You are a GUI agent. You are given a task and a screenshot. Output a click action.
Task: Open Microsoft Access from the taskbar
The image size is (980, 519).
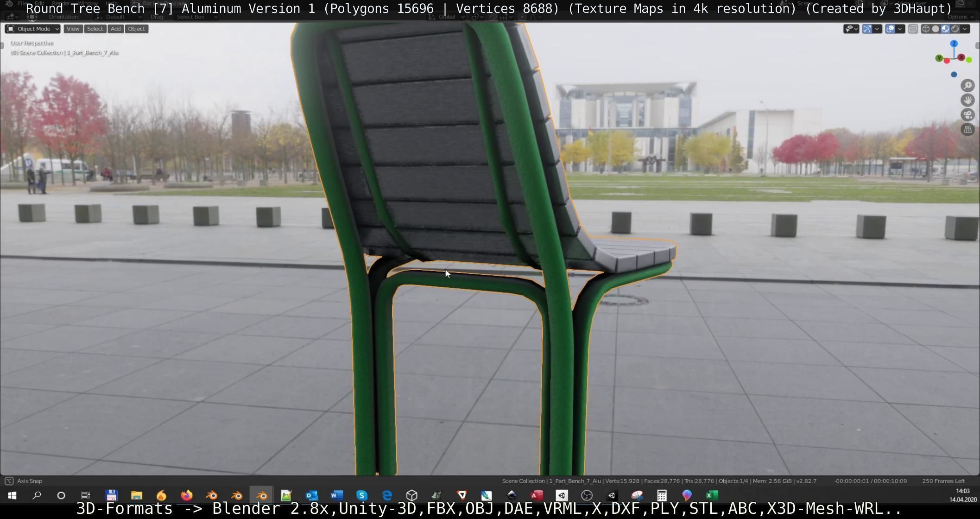537,495
